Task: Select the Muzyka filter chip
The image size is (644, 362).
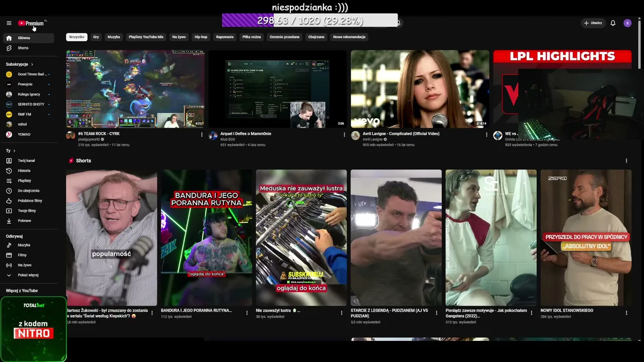Action: [114, 37]
